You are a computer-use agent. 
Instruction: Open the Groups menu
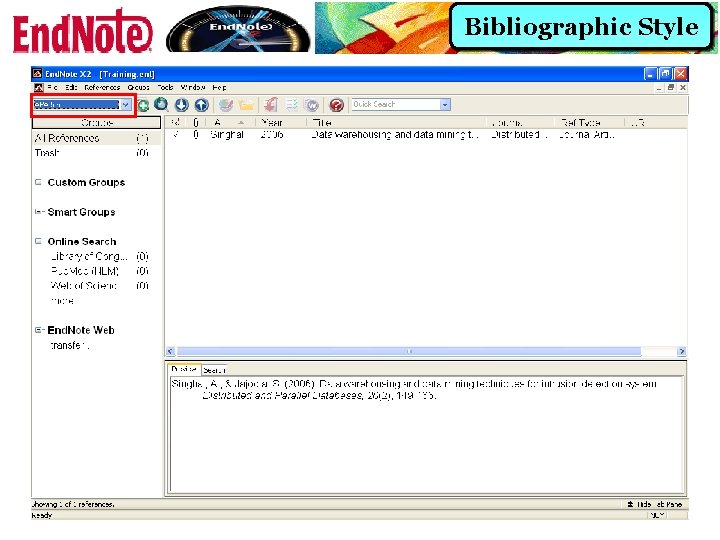(138, 87)
